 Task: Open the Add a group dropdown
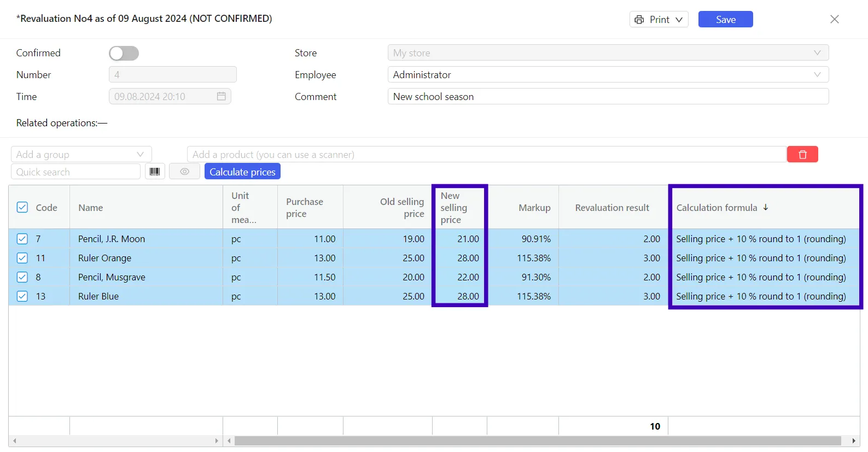pyautogui.click(x=81, y=154)
